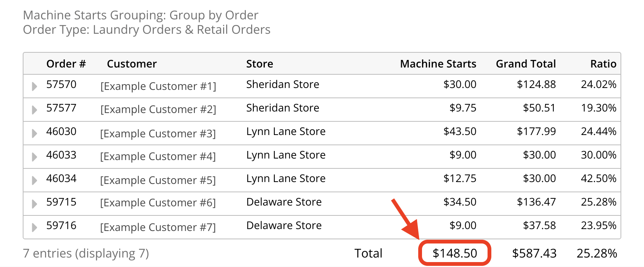The width and height of the screenshot is (644, 267).
Task: Expand order 46034's detail section
Action: [34, 180]
